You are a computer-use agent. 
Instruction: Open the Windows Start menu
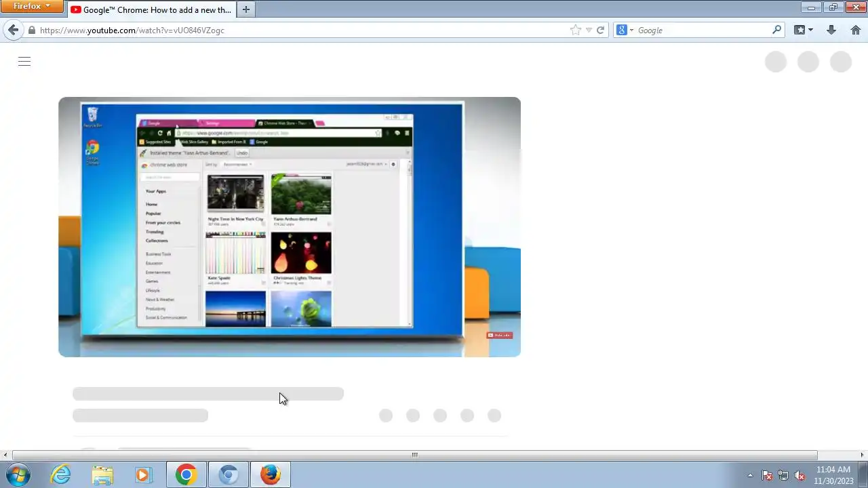[x=18, y=474]
